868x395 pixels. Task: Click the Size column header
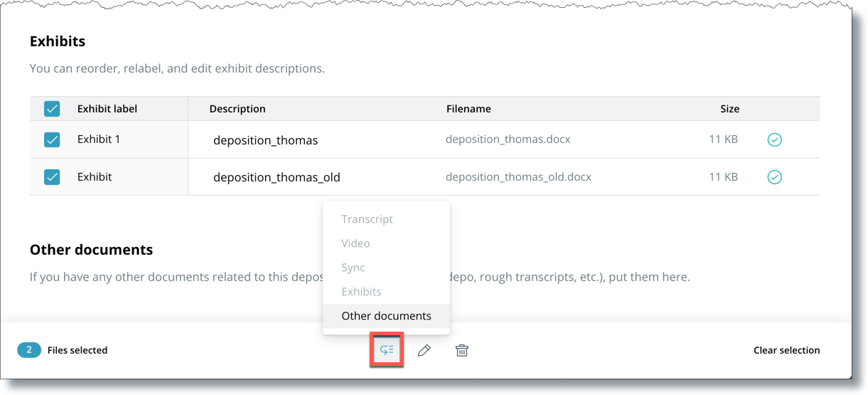730,109
